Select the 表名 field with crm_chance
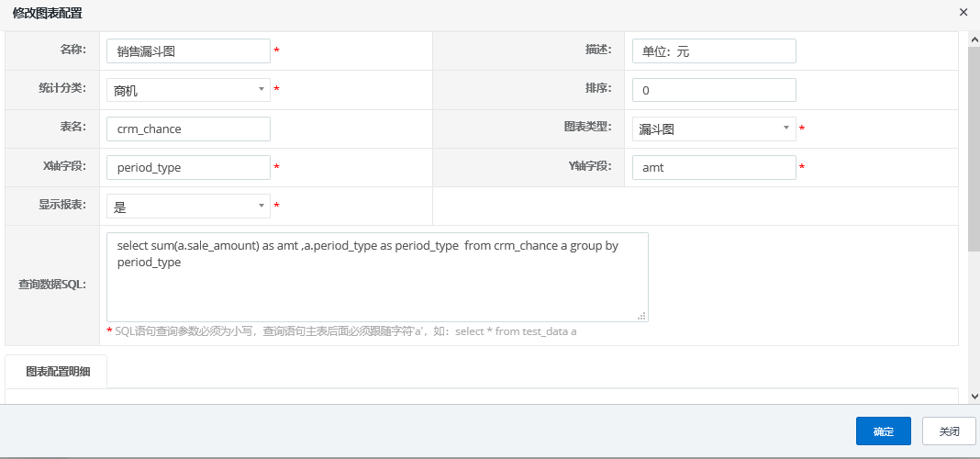Image resolution: width=980 pixels, height=459 pixels. click(x=188, y=129)
